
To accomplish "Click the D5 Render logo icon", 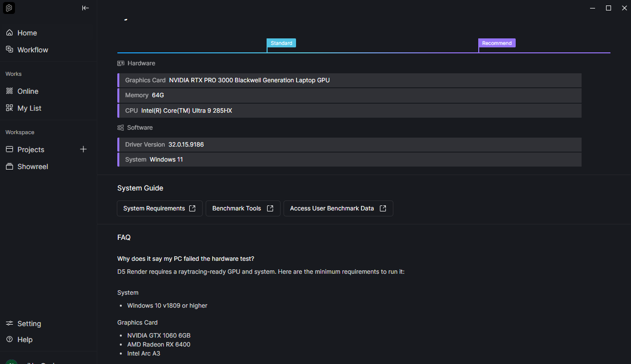I will [9, 8].
